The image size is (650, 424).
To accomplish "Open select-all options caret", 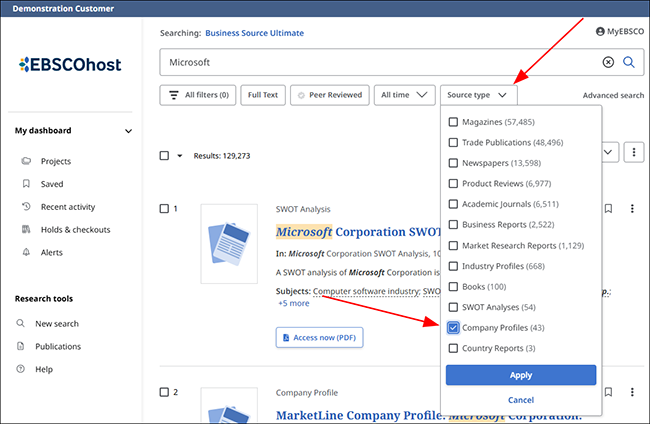I will (179, 156).
